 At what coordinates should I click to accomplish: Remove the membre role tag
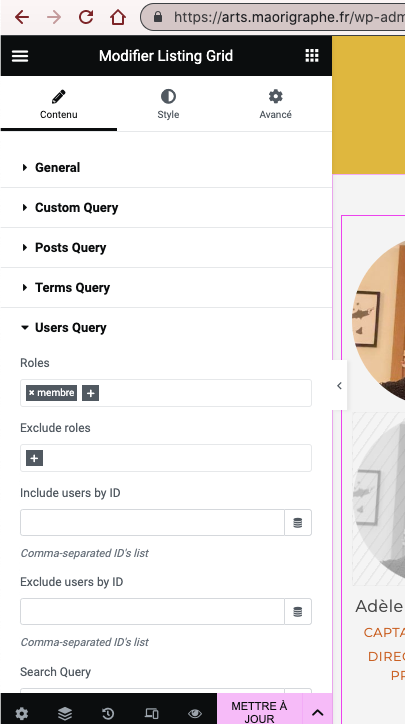tap(31, 393)
